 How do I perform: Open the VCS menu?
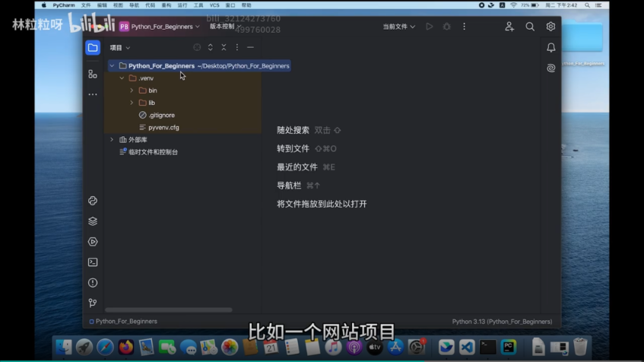click(x=214, y=5)
